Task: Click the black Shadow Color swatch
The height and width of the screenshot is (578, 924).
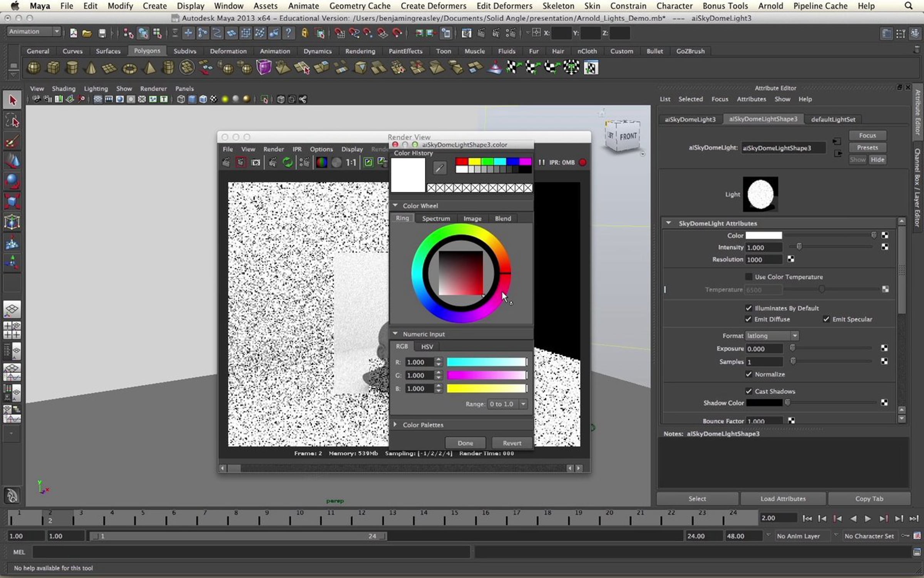Action: tap(764, 403)
